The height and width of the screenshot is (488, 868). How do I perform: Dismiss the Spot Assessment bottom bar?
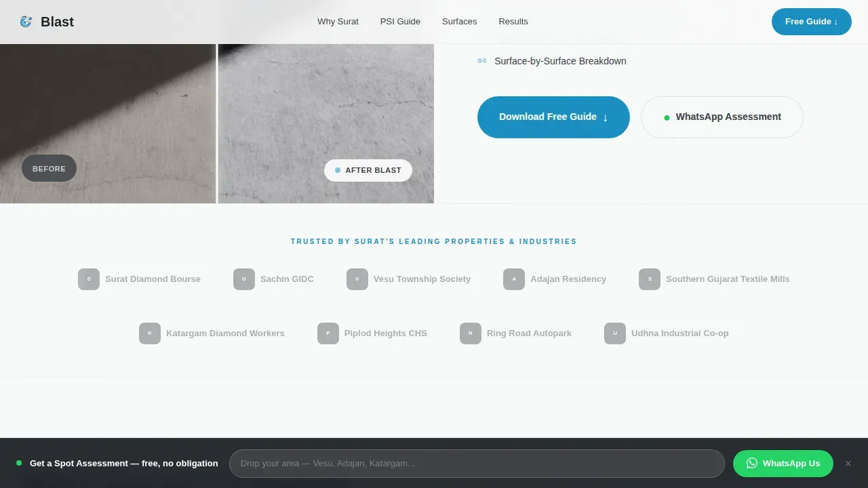click(848, 464)
